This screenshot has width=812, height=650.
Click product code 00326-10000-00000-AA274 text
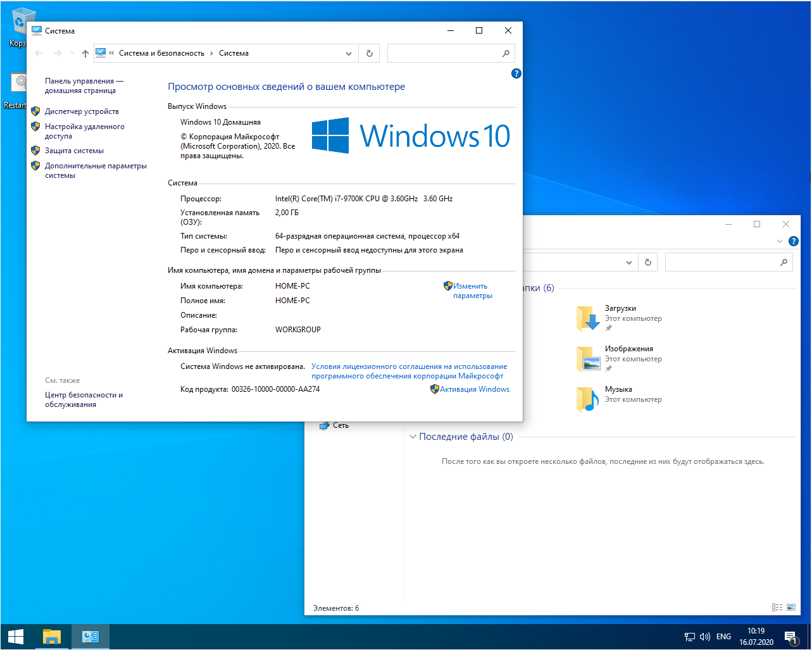[x=275, y=389]
